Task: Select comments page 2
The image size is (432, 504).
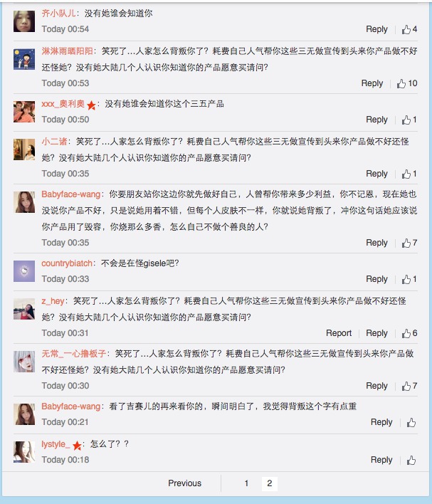Action: [269, 483]
